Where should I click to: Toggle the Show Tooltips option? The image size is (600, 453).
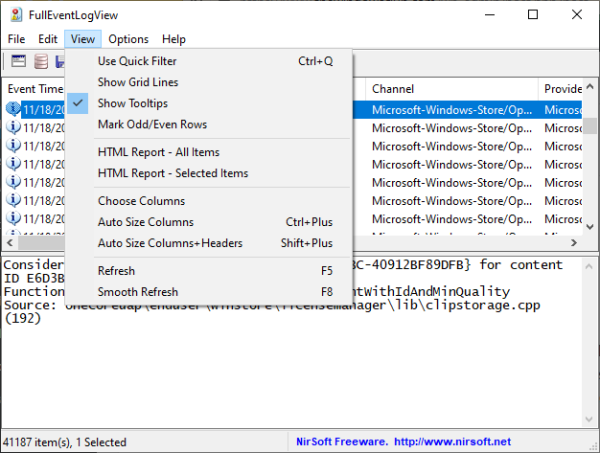click(x=132, y=104)
